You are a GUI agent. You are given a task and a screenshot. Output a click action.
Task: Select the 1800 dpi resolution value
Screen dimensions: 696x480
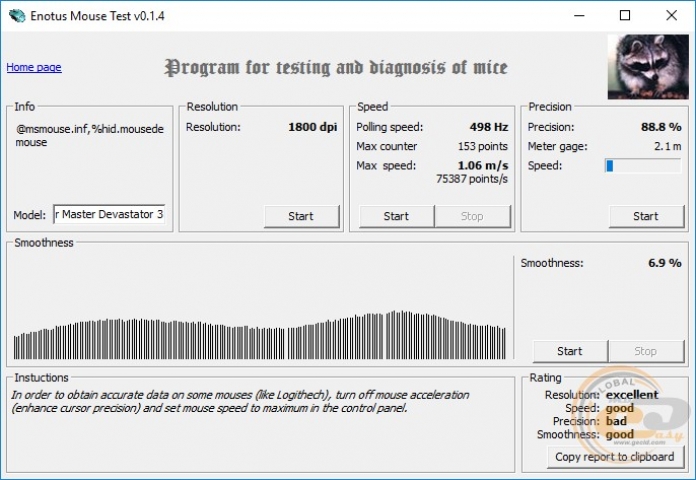(312, 127)
